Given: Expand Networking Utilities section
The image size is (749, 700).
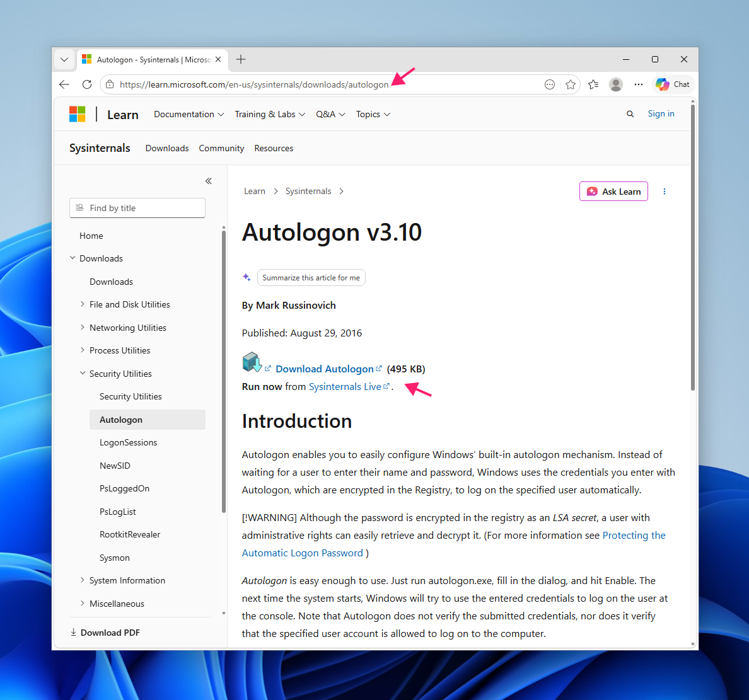Looking at the screenshot, I should point(82,327).
